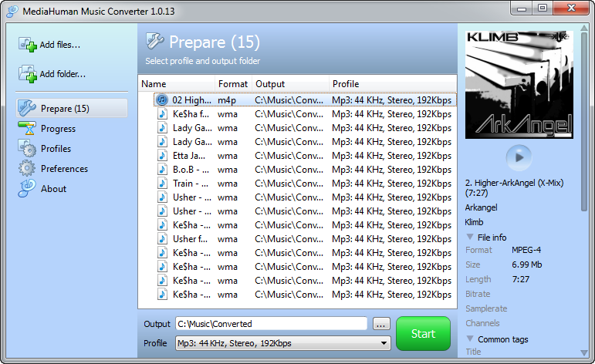Maximize the Music Converter window

tap(543, 8)
